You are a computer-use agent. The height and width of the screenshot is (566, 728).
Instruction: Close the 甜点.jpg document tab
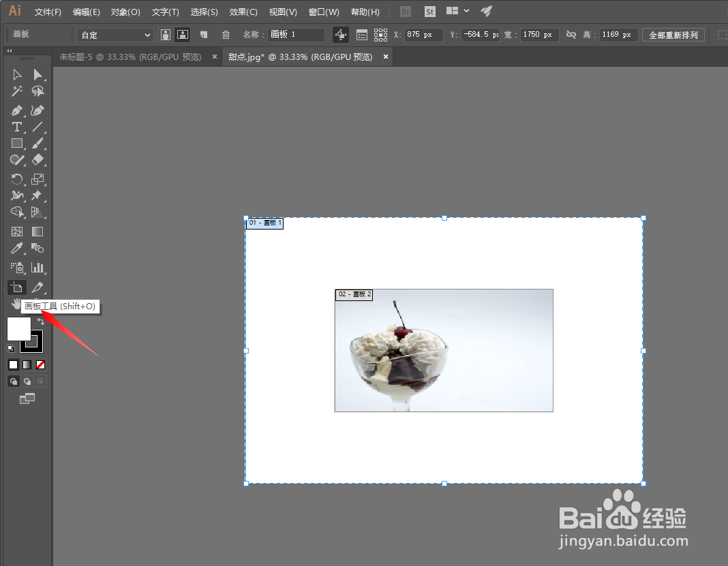(x=385, y=57)
